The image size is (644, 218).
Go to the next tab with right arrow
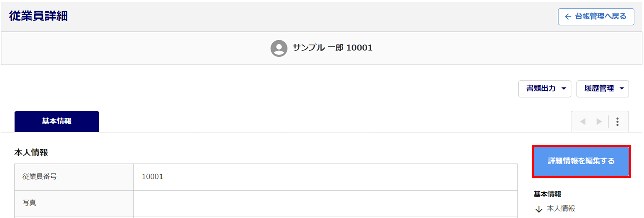pos(599,122)
